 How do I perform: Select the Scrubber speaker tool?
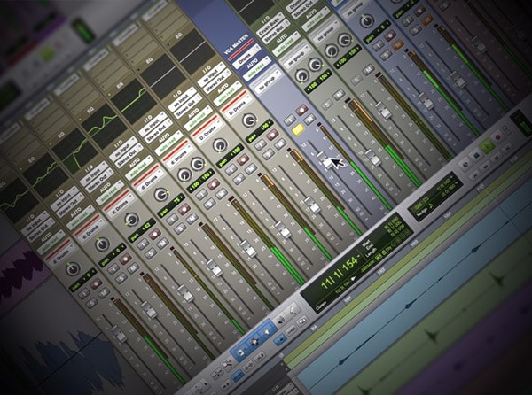point(280,319)
